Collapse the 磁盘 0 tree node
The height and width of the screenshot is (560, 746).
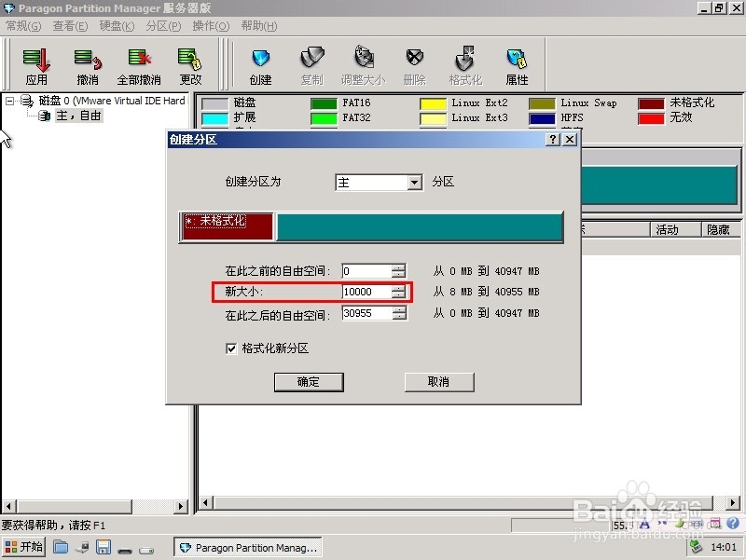(x=9, y=101)
